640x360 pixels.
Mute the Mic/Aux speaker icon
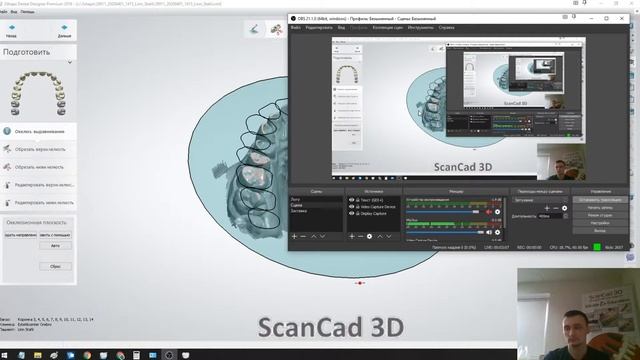(489, 232)
